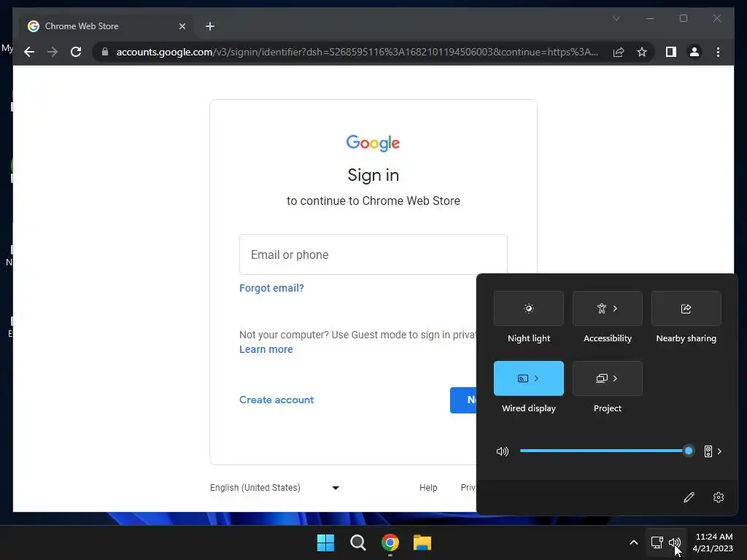Close the Chrome Web Store tab
This screenshot has height=560, width=747.
pos(182,26)
